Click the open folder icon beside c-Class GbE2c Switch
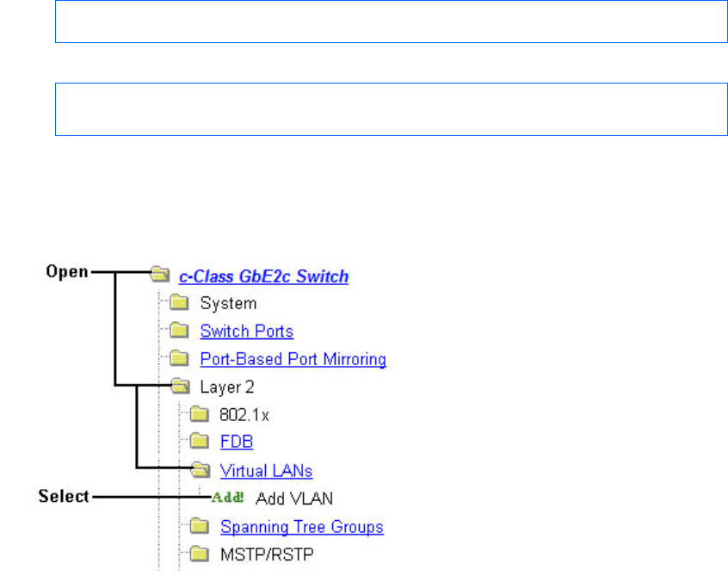The width and height of the screenshot is (728, 576). click(158, 276)
